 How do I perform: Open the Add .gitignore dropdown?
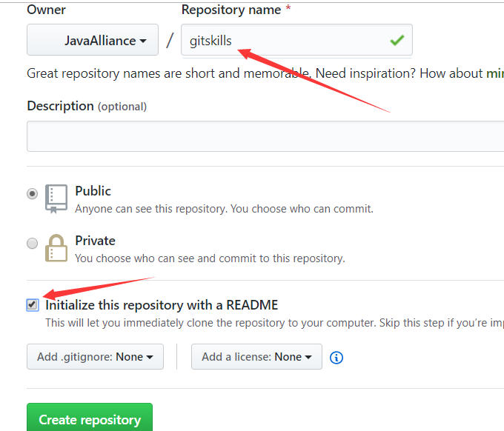pos(95,357)
